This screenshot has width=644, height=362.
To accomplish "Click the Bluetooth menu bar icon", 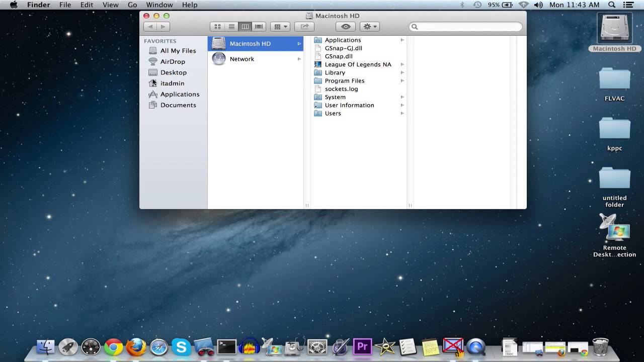I will pos(462,5).
